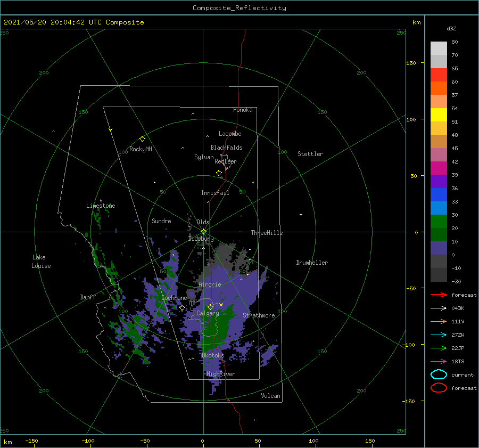Image resolution: width=479 pixels, height=448 pixels.
Task: Click the yellow diamond marker near Cochrane
Action: point(182,307)
